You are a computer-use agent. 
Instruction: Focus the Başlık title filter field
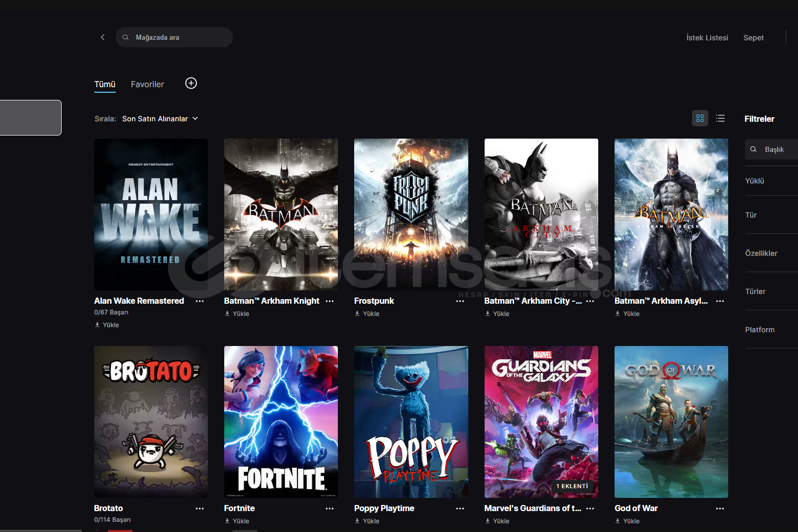click(772, 149)
